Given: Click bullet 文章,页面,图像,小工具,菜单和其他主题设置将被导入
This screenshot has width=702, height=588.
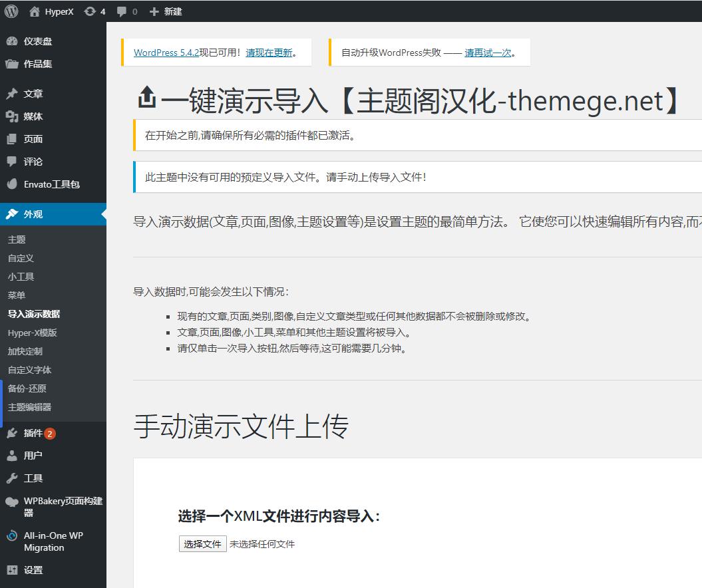Looking at the screenshot, I should click(x=293, y=333).
